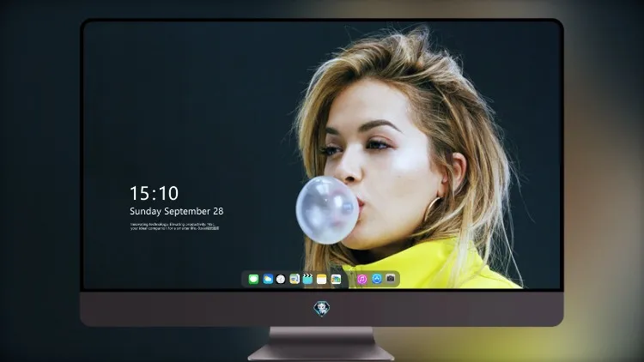Click the 15:10 clock display
Image resolution: width=644 pixels, height=362 pixels.
(154, 193)
